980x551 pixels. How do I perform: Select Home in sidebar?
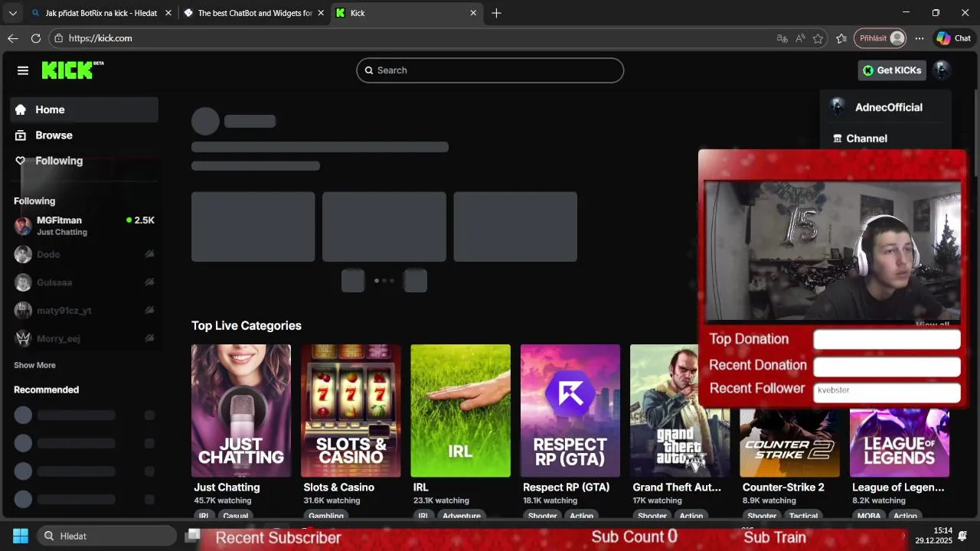coord(84,109)
